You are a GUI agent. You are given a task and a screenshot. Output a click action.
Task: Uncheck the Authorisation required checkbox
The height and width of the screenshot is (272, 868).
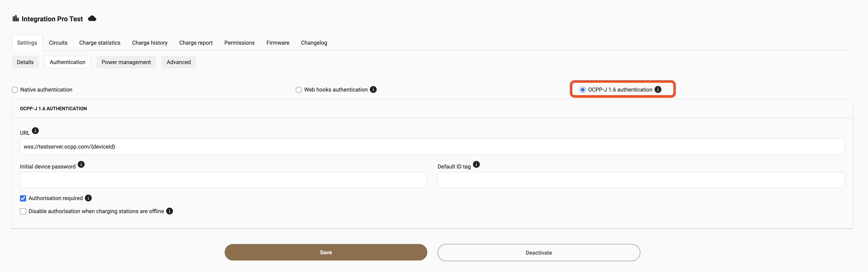coord(23,198)
